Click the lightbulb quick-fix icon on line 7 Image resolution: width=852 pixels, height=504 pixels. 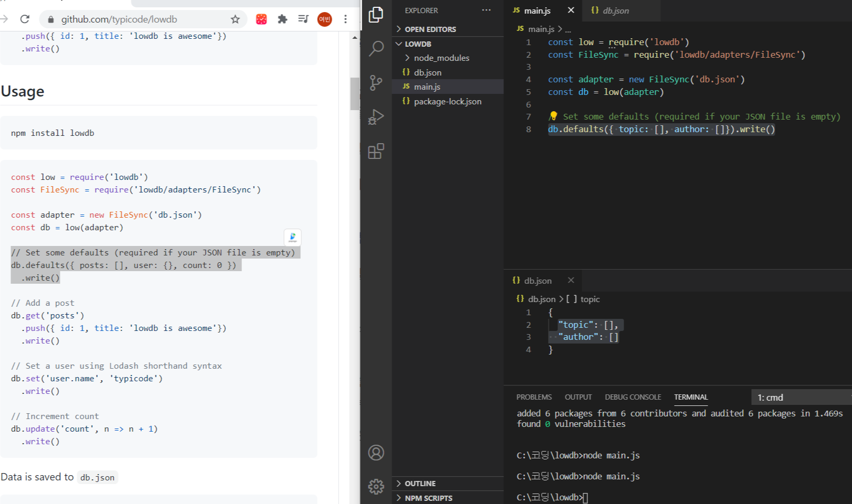click(553, 116)
